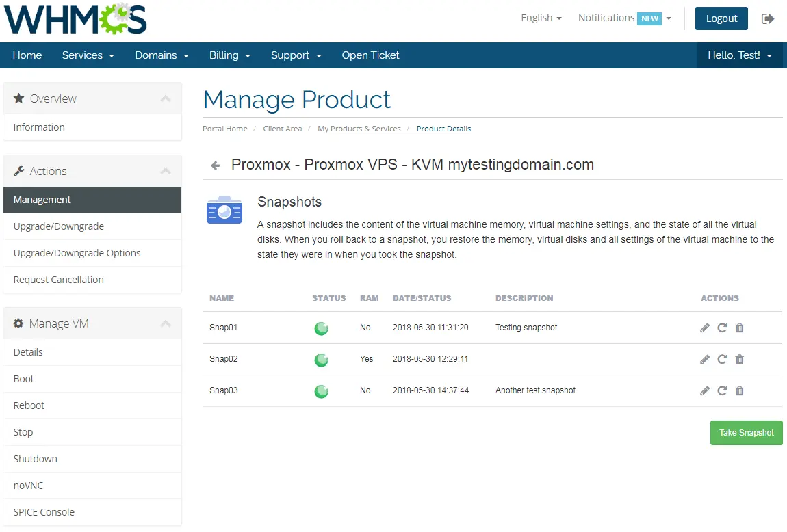Click the gear icon in Manage VM panel
This screenshot has height=532, width=787.
tap(18, 323)
